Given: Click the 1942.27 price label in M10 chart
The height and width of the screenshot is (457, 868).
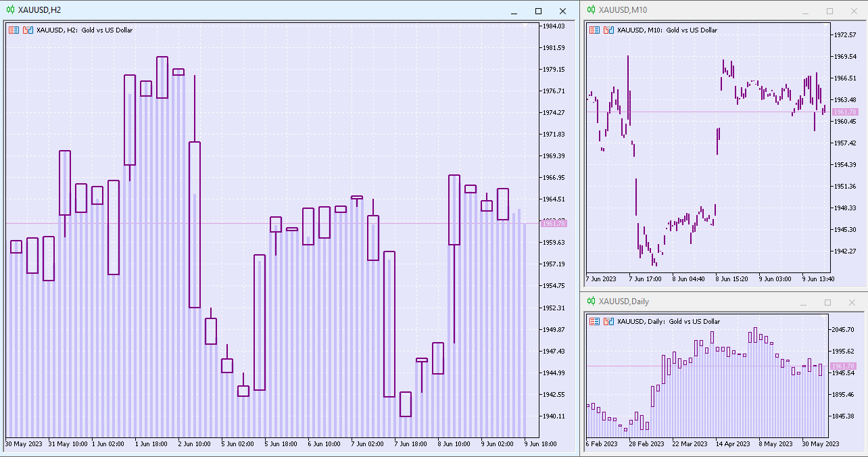Looking at the screenshot, I should click(846, 251).
